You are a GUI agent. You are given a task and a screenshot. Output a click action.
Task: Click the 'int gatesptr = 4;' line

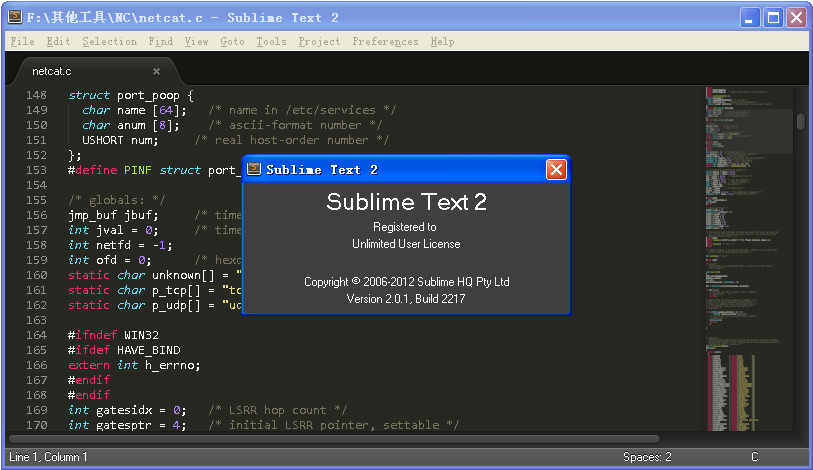tap(127, 425)
